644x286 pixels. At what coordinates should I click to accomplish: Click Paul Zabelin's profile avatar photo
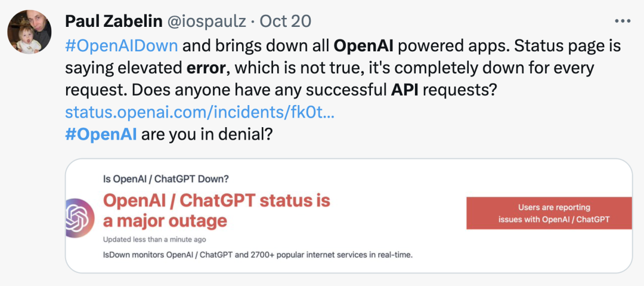(30, 32)
